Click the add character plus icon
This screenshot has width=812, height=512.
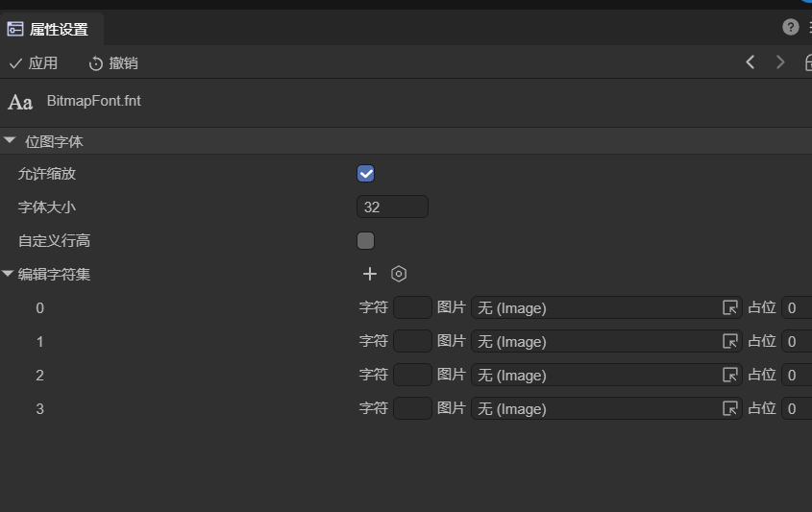[370, 274]
